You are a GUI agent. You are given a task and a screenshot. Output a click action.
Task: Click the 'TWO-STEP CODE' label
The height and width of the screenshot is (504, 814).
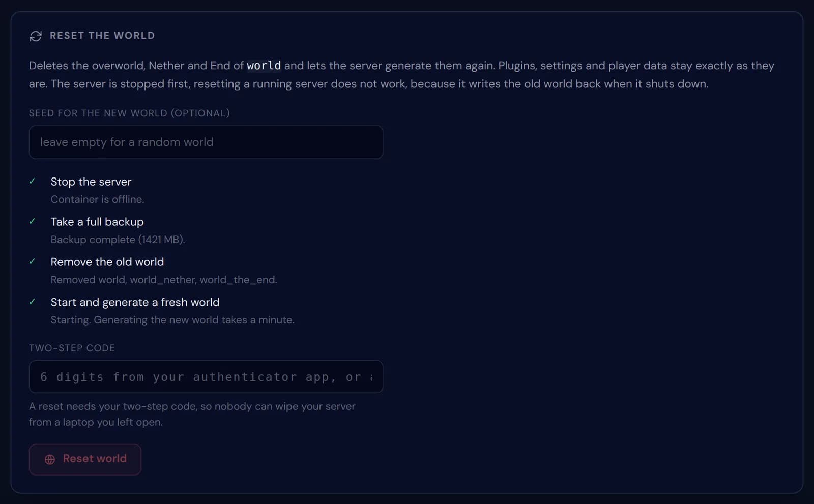[72, 348]
